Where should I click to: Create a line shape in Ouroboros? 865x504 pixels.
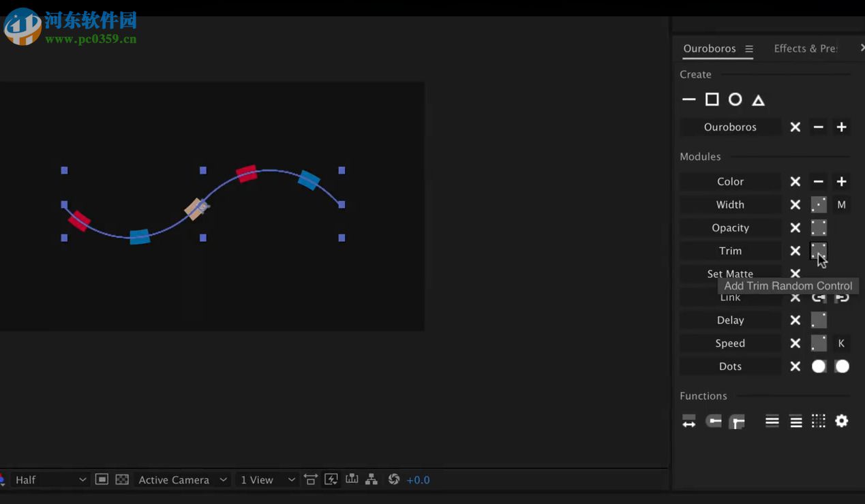(688, 99)
